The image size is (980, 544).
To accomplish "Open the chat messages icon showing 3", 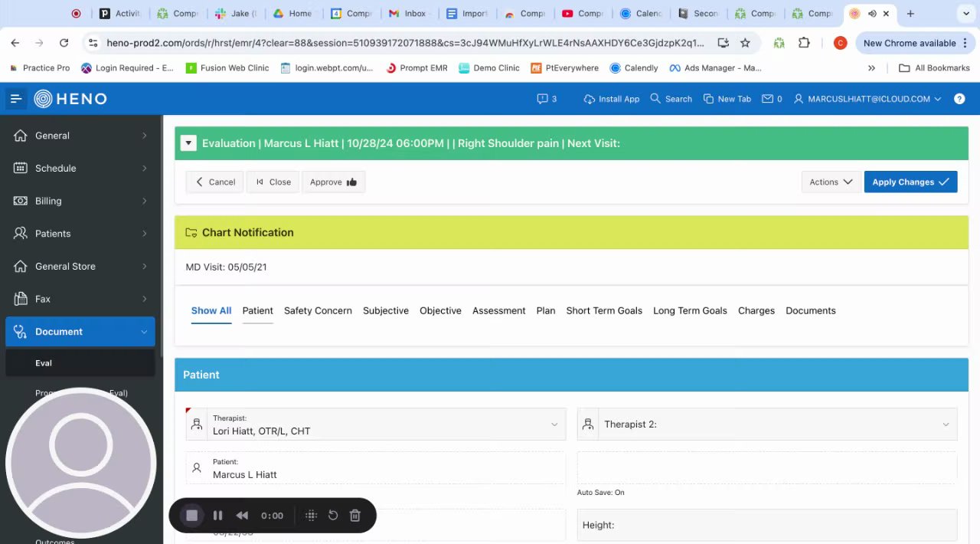I will (547, 99).
